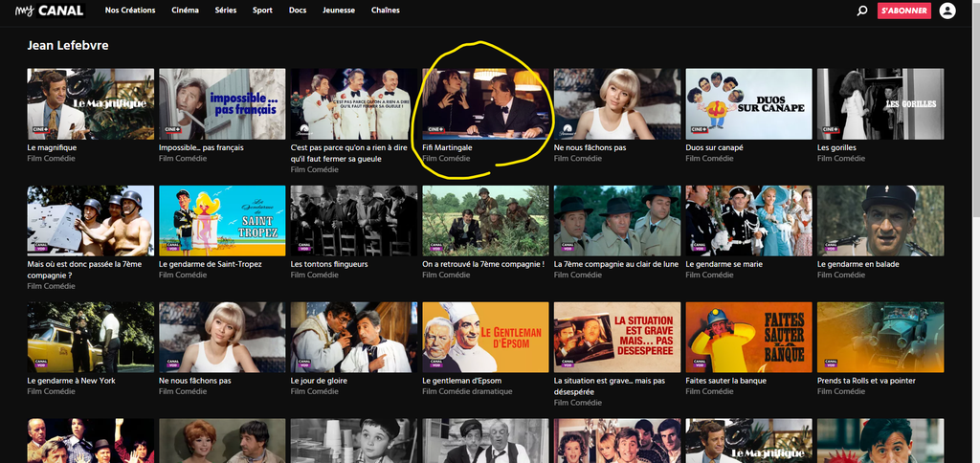Click Les tontons flingueurs title link
Image resolution: width=980 pixels, height=463 pixels.
[329, 264]
